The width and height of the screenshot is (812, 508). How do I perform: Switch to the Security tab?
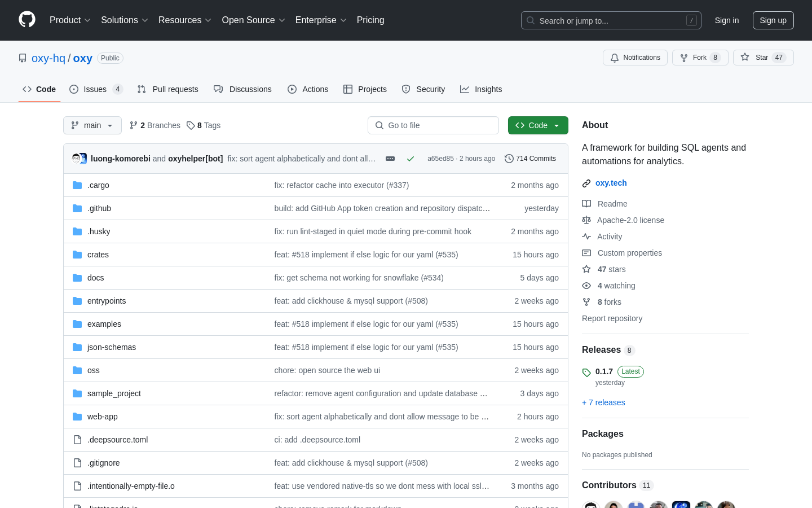coord(423,89)
